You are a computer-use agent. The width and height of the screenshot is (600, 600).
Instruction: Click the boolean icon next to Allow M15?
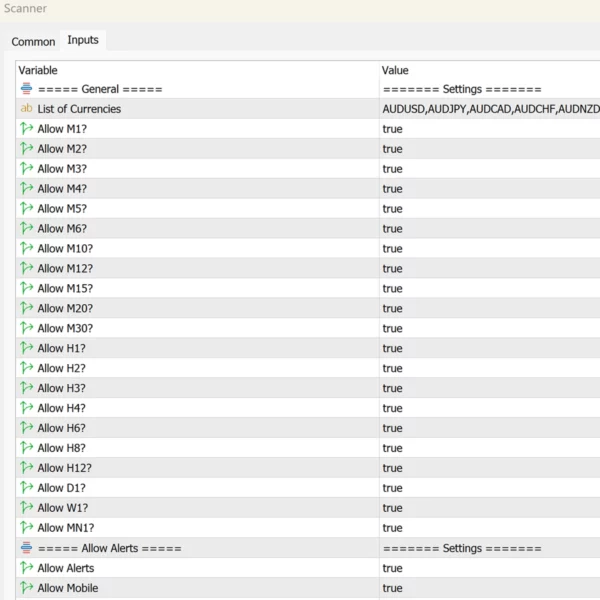click(x=27, y=288)
